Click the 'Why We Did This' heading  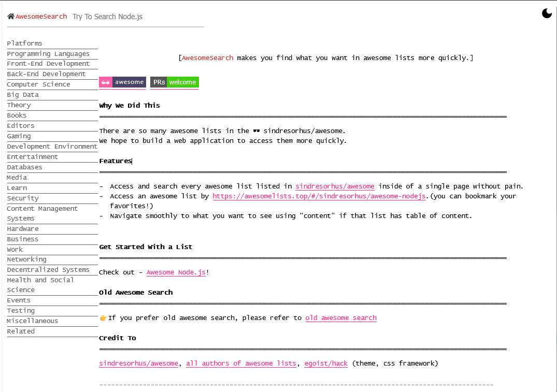coord(130,106)
